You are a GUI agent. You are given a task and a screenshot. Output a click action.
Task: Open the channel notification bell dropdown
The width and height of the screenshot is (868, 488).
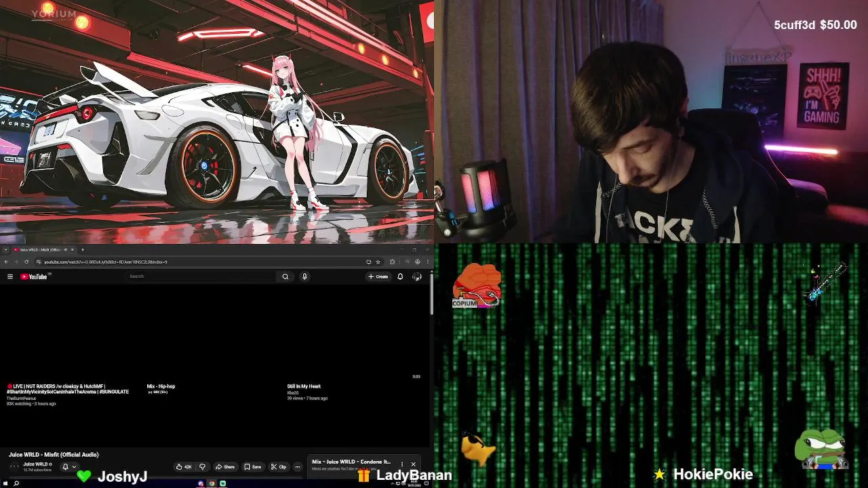[x=70, y=466]
